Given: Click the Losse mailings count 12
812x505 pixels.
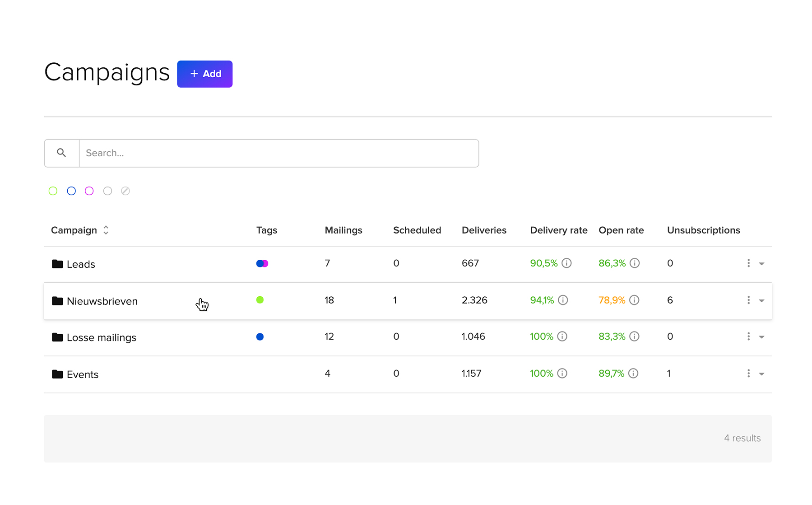Looking at the screenshot, I should coord(329,337).
